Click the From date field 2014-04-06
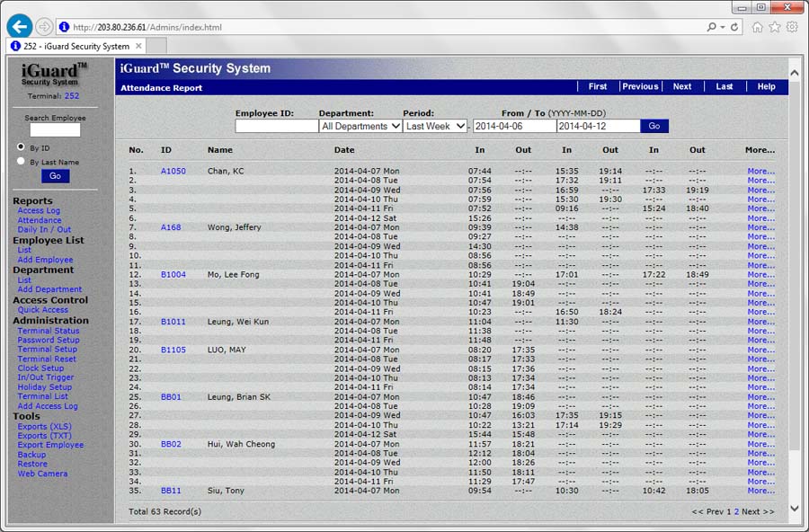 pyautogui.click(x=514, y=126)
